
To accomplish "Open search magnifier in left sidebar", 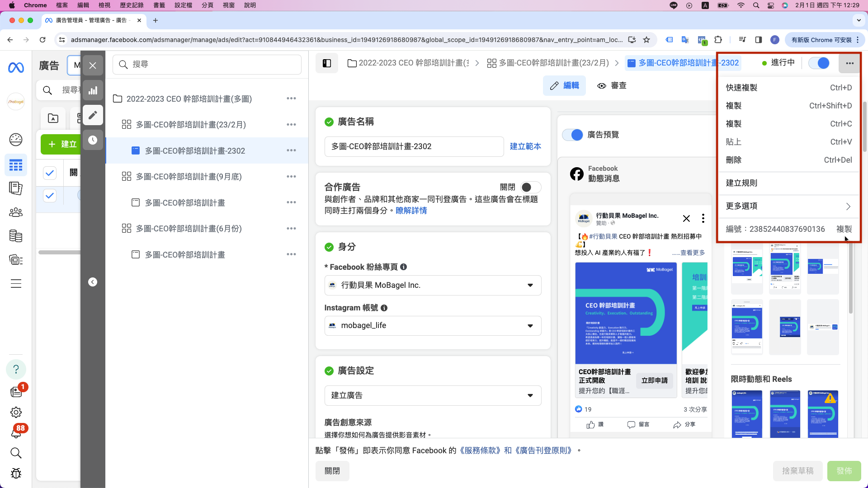I will pyautogui.click(x=16, y=453).
